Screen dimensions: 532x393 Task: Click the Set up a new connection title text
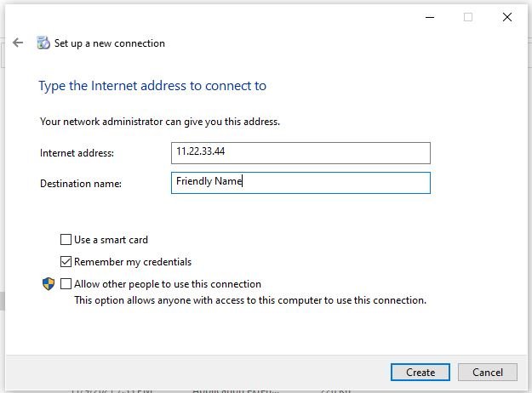(x=110, y=43)
